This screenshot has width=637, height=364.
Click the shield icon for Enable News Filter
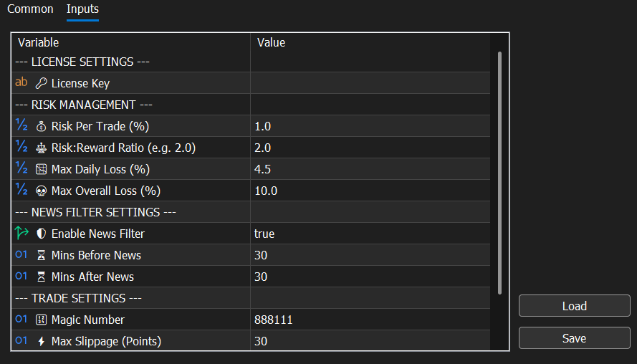pyautogui.click(x=41, y=234)
